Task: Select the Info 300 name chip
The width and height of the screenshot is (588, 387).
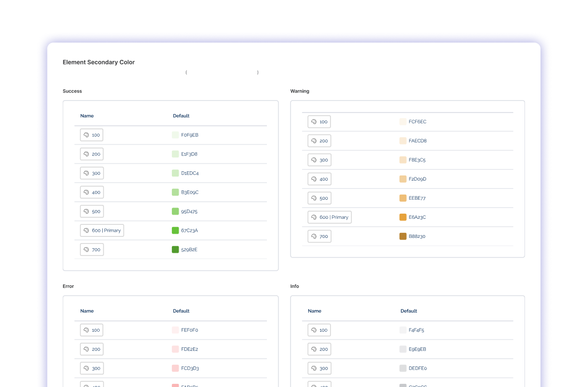Action: [x=320, y=368]
